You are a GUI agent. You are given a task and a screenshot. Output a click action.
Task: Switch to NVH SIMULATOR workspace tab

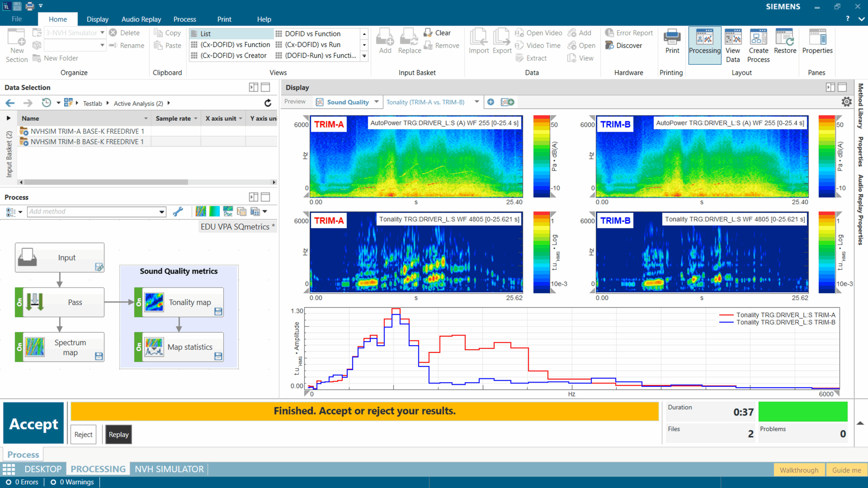point(169,469)
